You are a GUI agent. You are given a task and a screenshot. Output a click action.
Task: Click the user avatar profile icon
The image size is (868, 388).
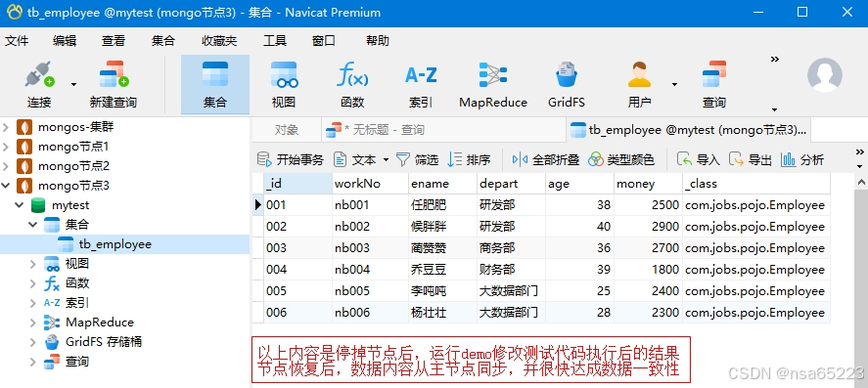pos(825,74)
